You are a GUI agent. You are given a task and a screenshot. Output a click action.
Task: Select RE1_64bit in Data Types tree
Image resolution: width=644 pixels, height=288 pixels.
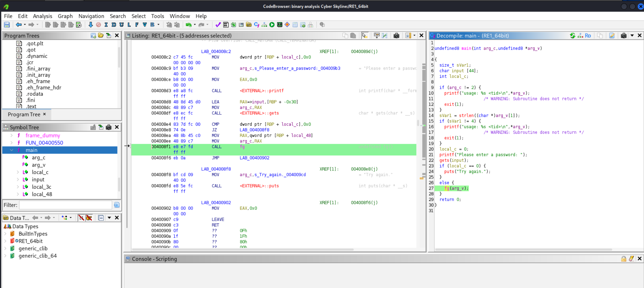30,241
